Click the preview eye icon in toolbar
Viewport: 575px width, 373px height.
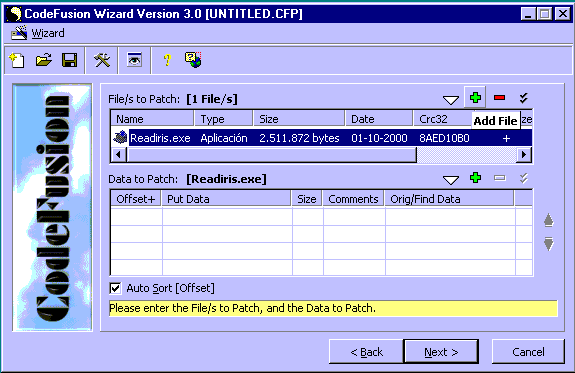pos(134,60)
